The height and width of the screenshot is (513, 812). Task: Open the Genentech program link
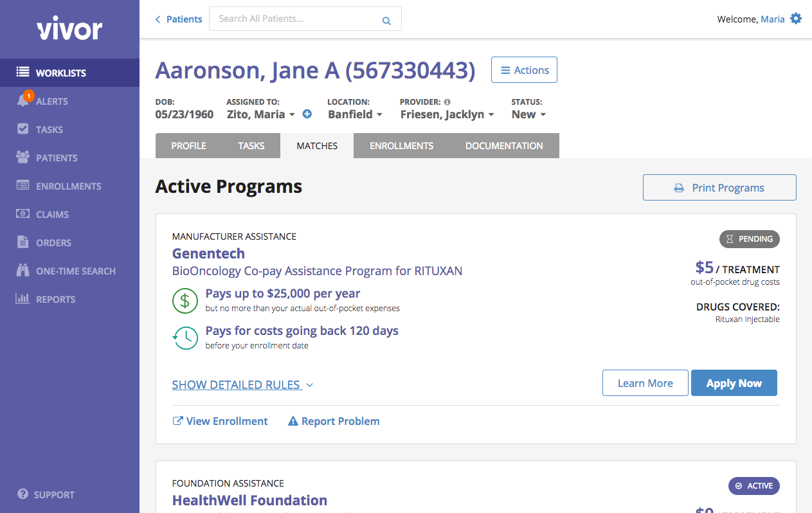(x=208, y=253)
